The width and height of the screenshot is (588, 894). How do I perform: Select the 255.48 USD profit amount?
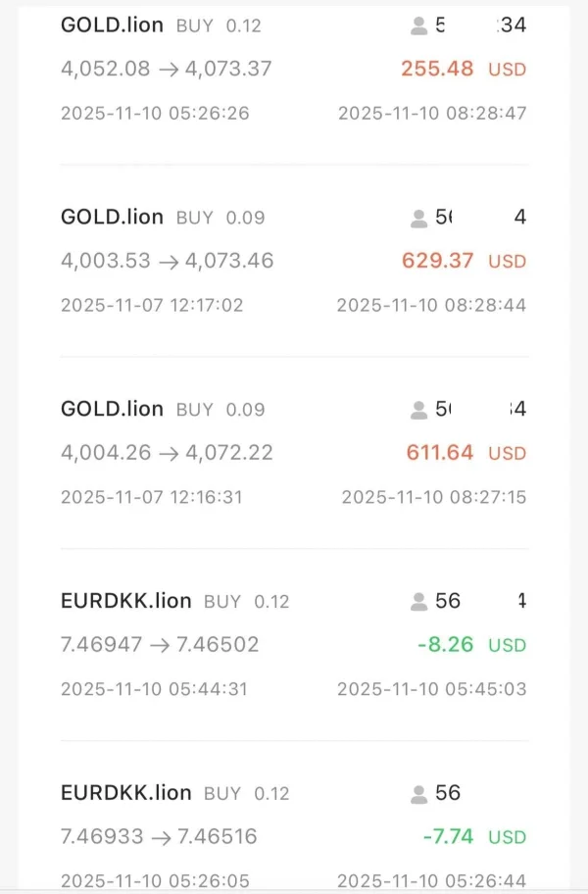(437, 69)
